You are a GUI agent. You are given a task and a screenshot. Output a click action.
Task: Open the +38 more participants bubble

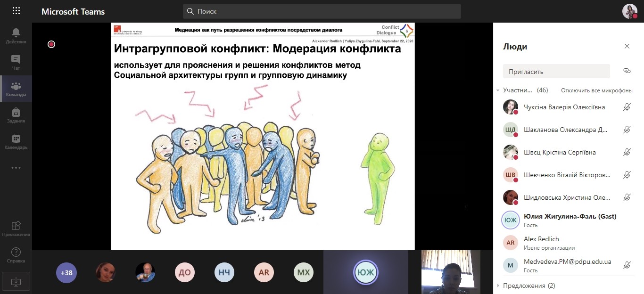click(x=66, y=272)
